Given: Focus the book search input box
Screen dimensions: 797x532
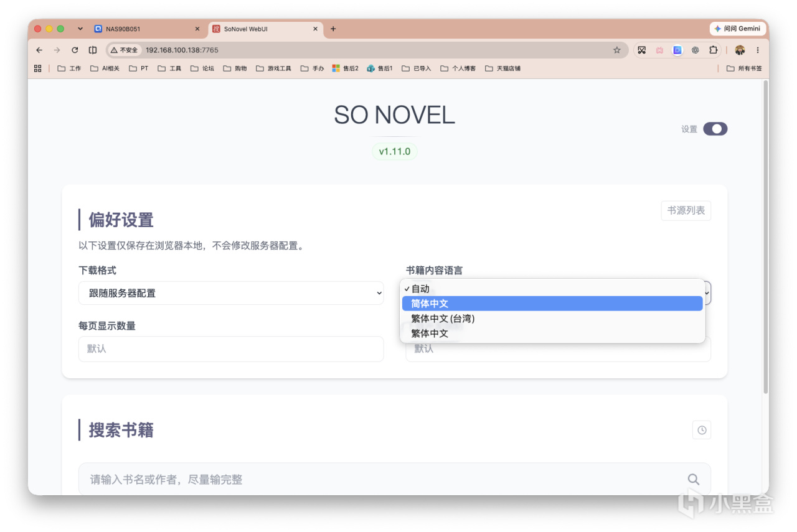Looking at the screenshot, I should coord(394,479).
